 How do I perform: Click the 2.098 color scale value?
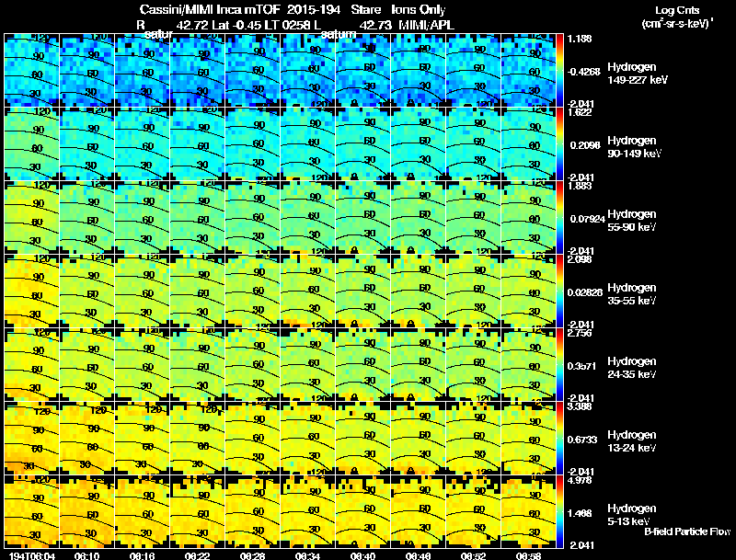pyautogui.click(x=580, y=259)
